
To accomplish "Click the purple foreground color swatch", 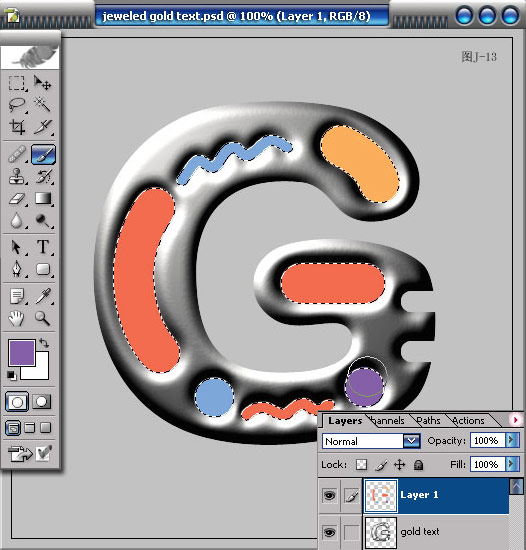I will pyautogui.click(x=22, y=353).
